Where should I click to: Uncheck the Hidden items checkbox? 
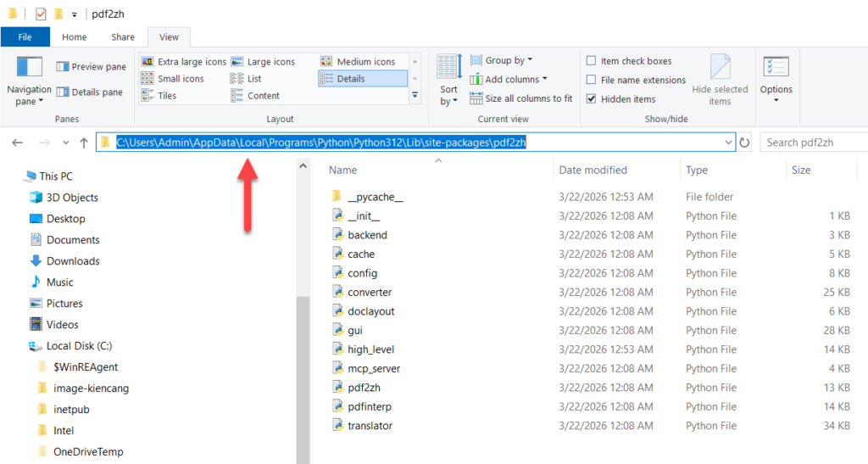(591, 99)
